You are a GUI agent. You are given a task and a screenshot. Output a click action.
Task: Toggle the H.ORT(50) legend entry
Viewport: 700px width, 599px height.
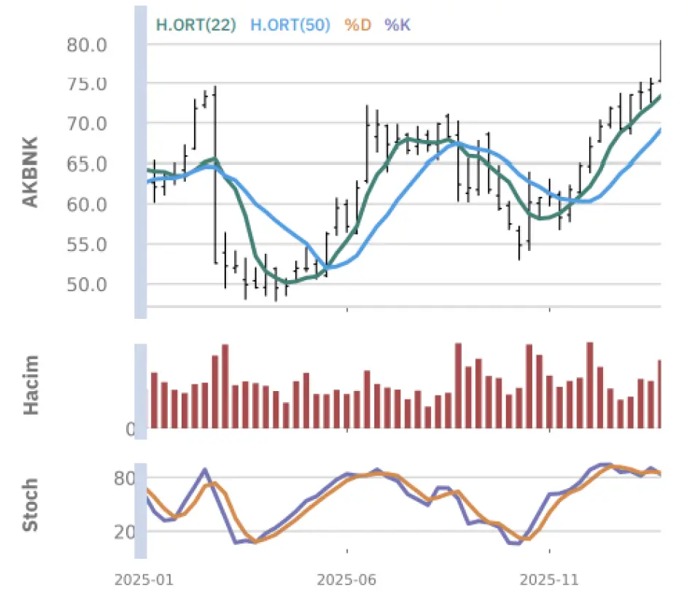(x=290, y=25)
